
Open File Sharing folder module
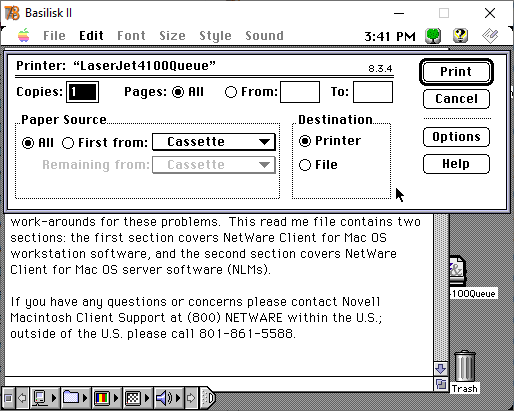(x=71, y=398)
